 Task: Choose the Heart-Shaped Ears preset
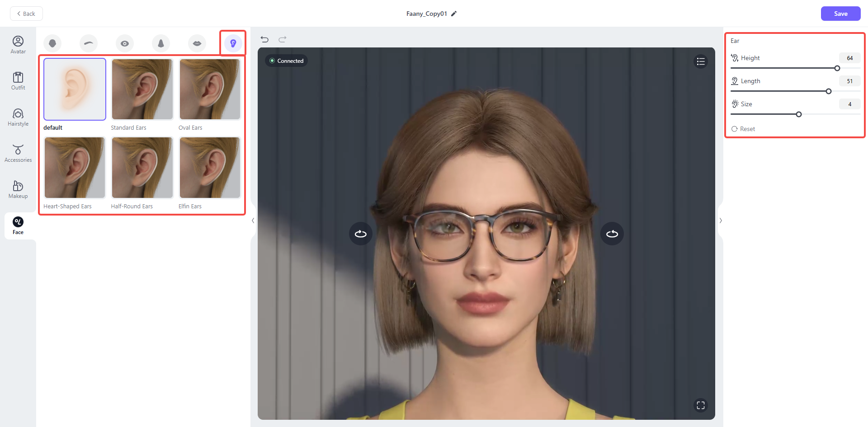pos(75,168)
